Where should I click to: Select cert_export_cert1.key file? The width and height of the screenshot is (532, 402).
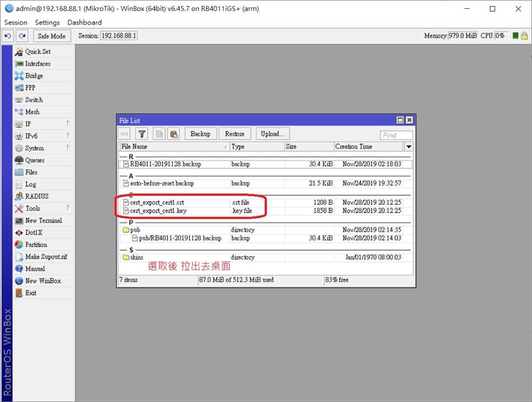265,211
